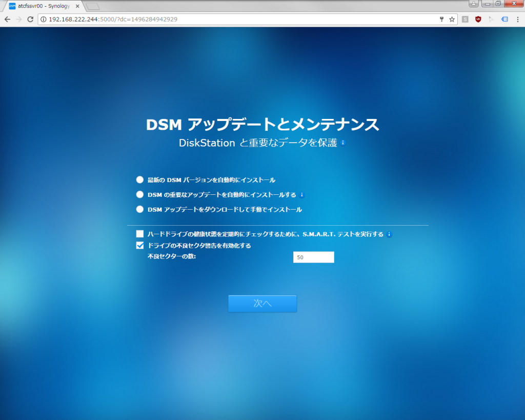Open a new tab with the new-tab button
Screen dimensions: 525x420
point(92,6)
